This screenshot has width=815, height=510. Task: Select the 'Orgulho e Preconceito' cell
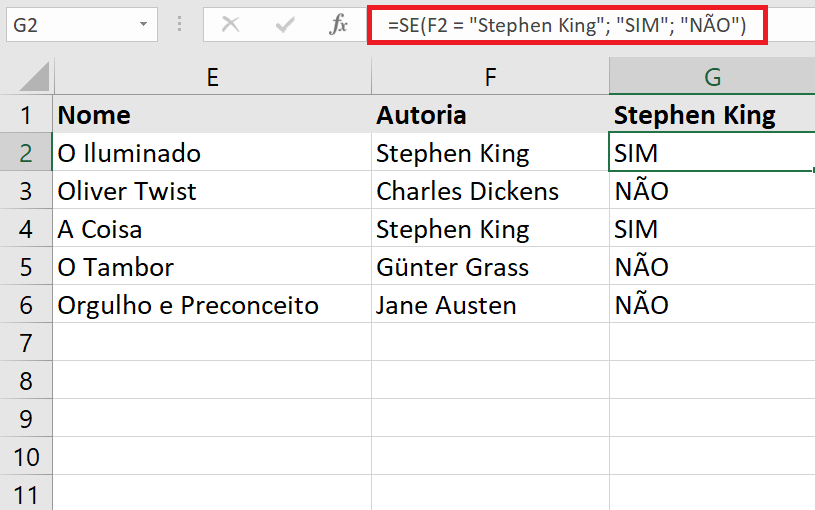tap(212, 304)
